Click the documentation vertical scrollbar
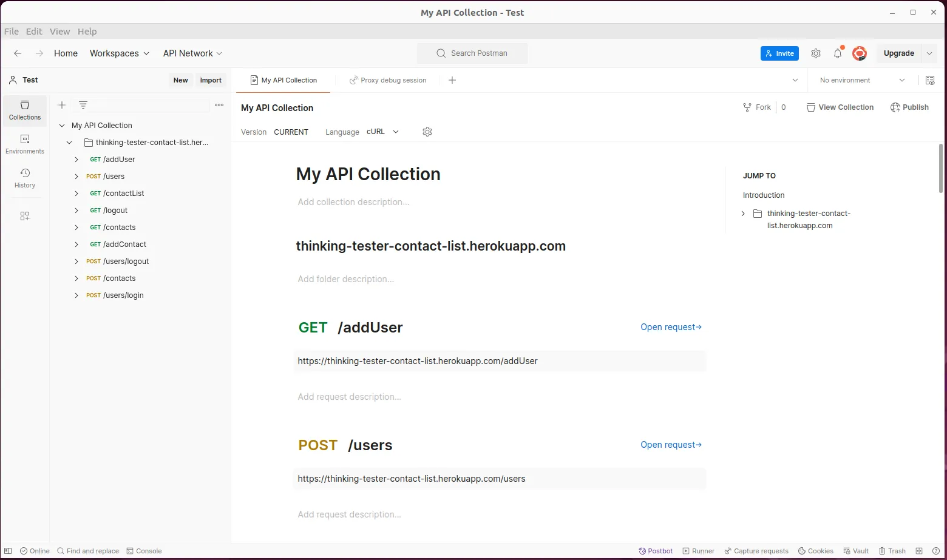Image resolution: width=947 pixels, height=560 pixels. coord(941,168)
